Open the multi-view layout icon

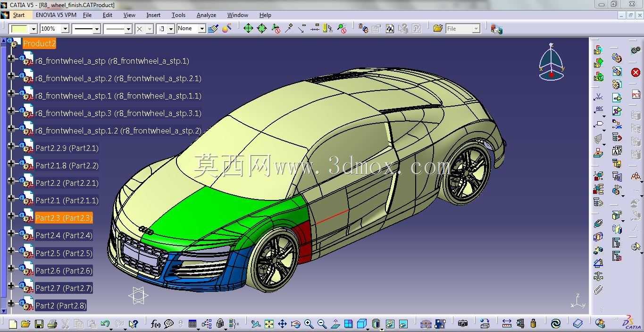(348, 324)
